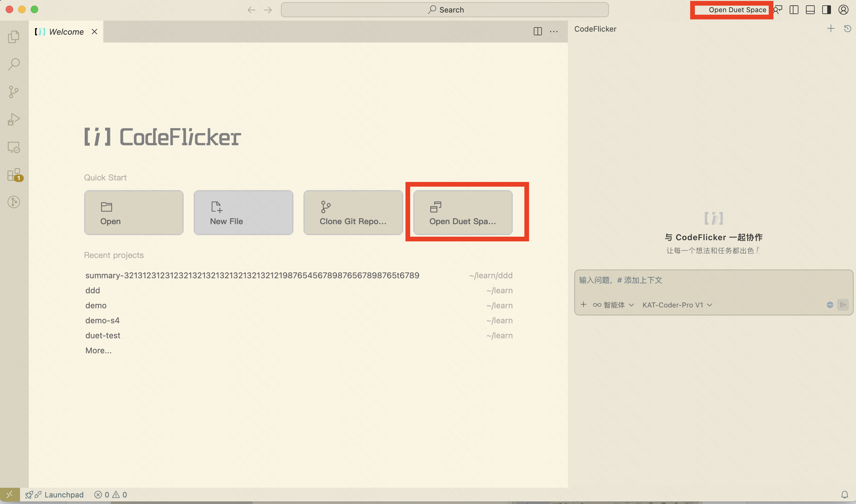Open the Extensions view with badge

click(x=13, y=174)
